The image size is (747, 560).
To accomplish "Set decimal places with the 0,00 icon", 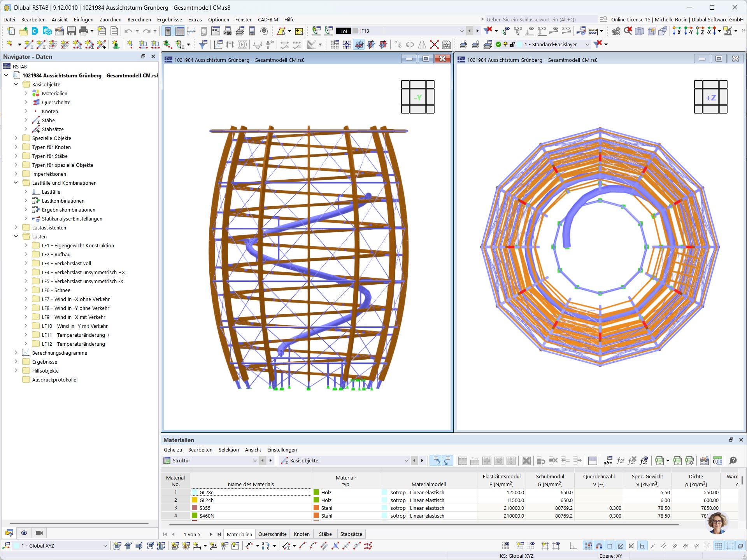I will (718, 461).
